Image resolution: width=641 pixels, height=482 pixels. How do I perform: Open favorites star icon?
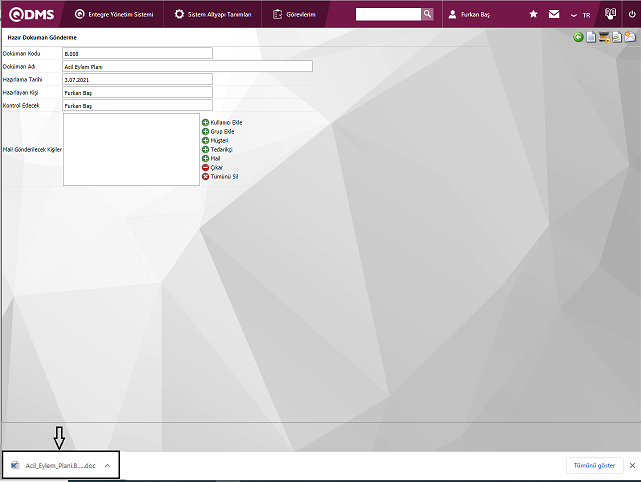click(533, 14)
